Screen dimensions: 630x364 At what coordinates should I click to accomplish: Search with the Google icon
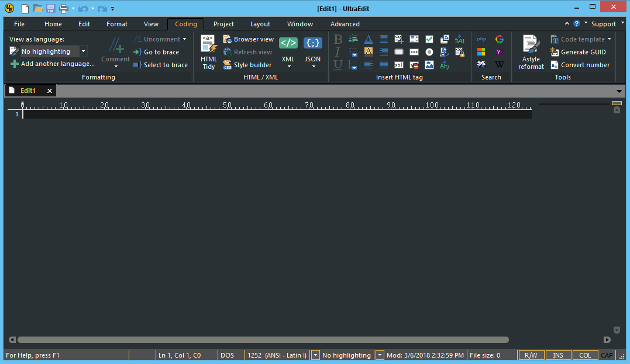point(500,39)
